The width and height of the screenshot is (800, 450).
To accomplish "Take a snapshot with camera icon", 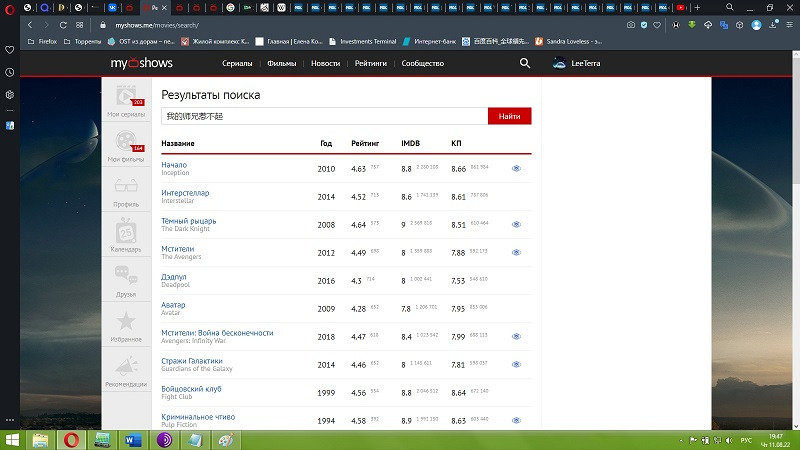I will (631, 25).
